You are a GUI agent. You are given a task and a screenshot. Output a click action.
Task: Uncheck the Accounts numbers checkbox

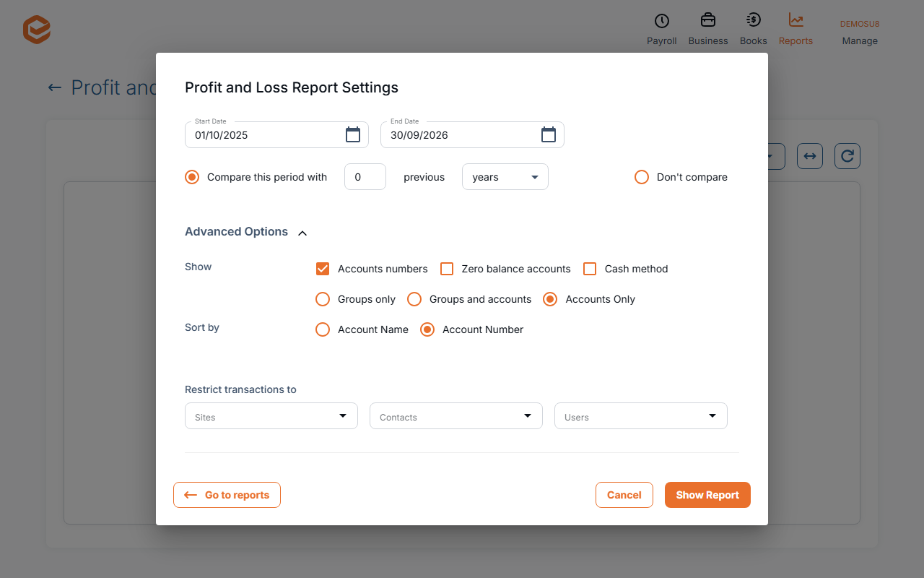point(323,269)
